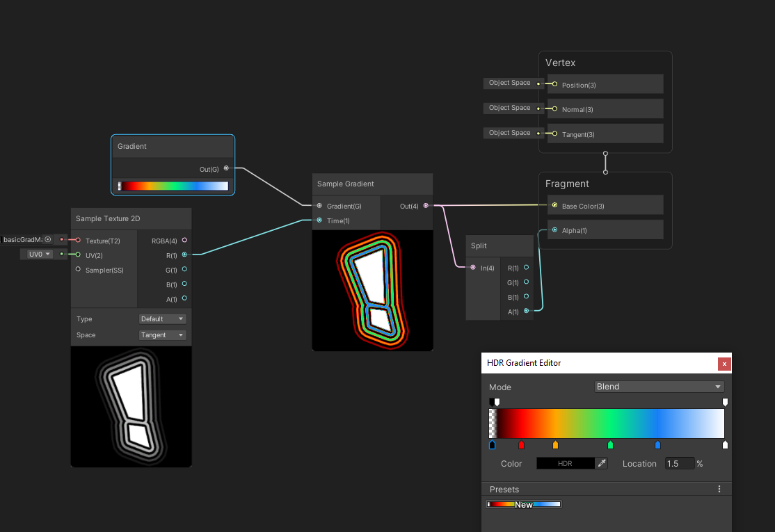Apply the New gradient preset
Viewport: 775px width, 532px height.
pos(524,504)
